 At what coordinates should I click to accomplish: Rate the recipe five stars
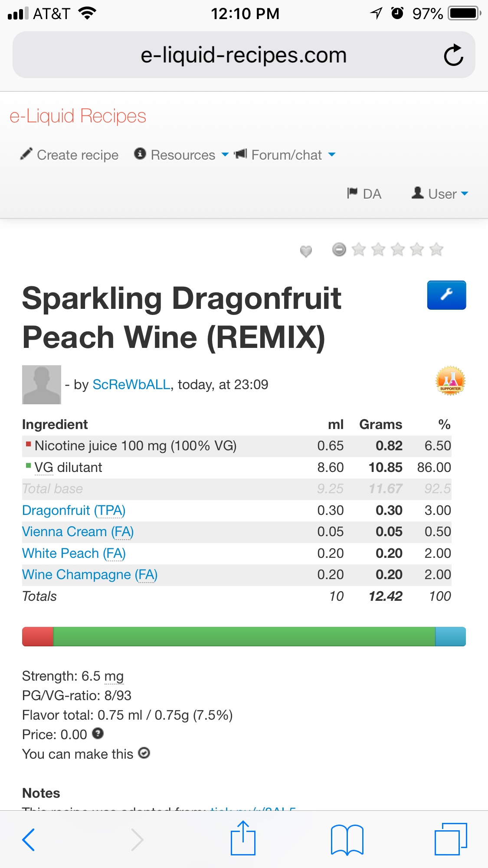pyautogui.click(x=436, y=249)
